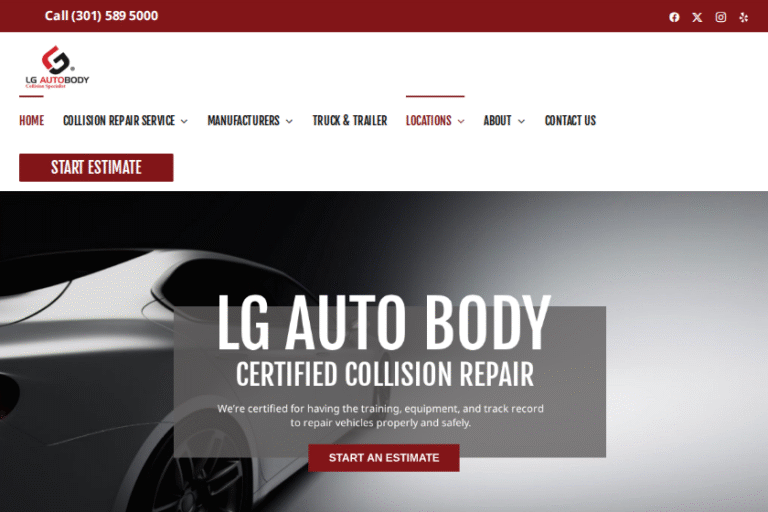Select the About menu label
This screenshot has width=768, height=512.
497,121
